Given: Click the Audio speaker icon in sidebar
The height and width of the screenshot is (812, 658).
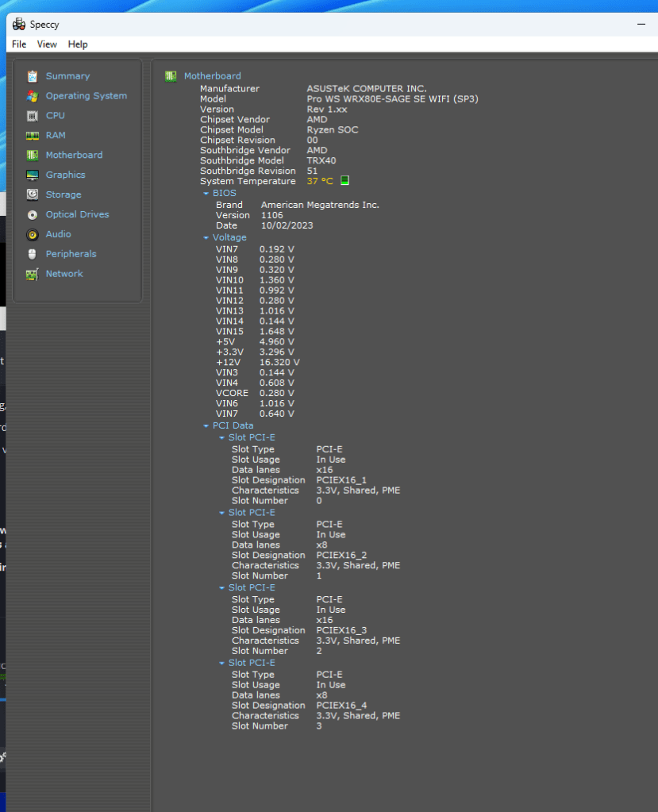Looking at the screenshot, I should point(32,235).
